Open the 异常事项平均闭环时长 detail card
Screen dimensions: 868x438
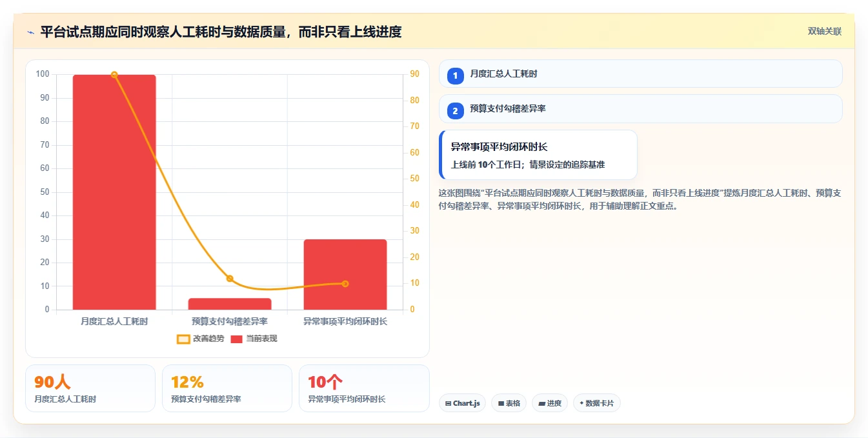(x=538, y=155)
